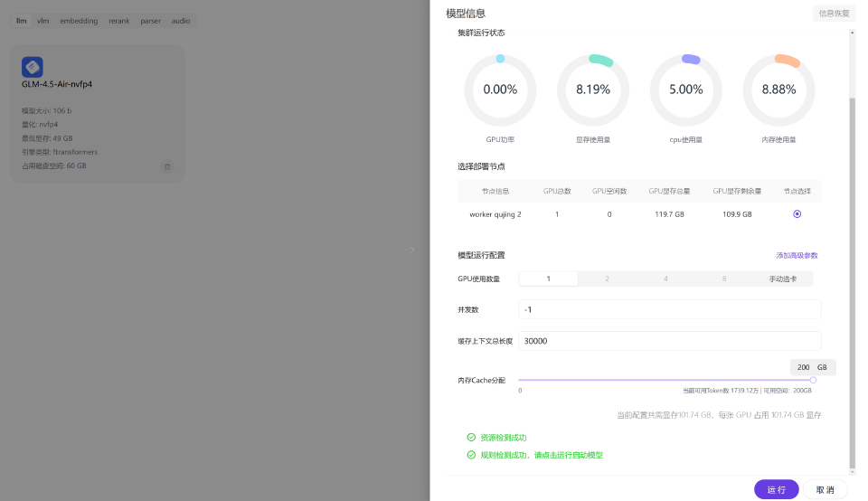The width and height of the screenshot is (868, 501).
Task: Open the embedding tab
Action: pyautogui.click(x=79, y=21)
